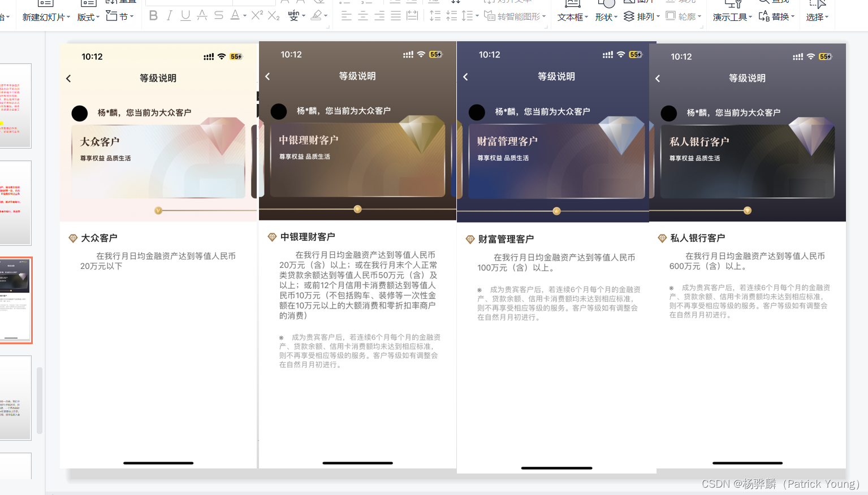Open the font color dropdown arrow
868x495 pixels.
pyautogui.click(x=245, y=16)
